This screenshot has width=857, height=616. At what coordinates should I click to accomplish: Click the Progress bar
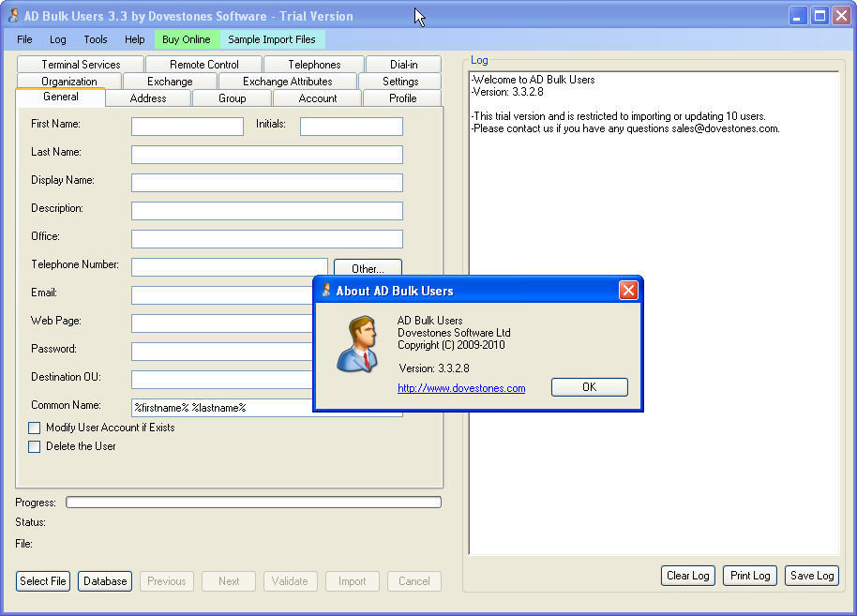(x=253, y=503)
